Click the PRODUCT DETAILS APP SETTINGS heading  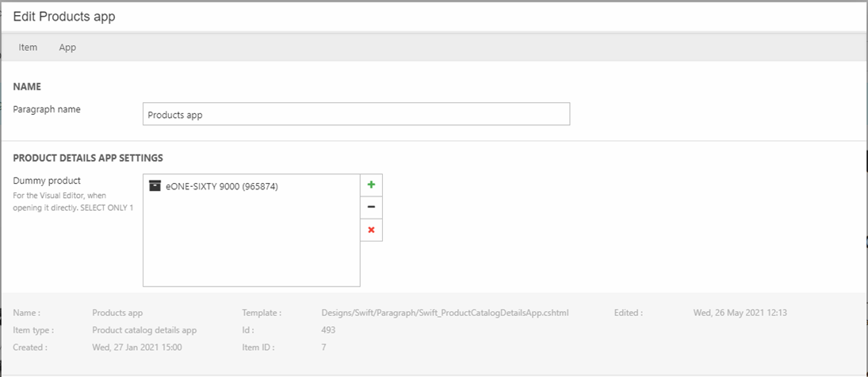click(88, 158)
